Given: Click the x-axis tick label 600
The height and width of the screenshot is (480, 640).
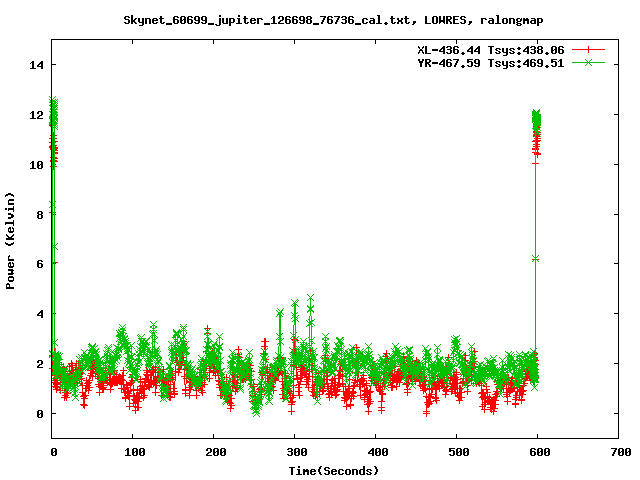Looking at the screenshot, I should (539, 452).
